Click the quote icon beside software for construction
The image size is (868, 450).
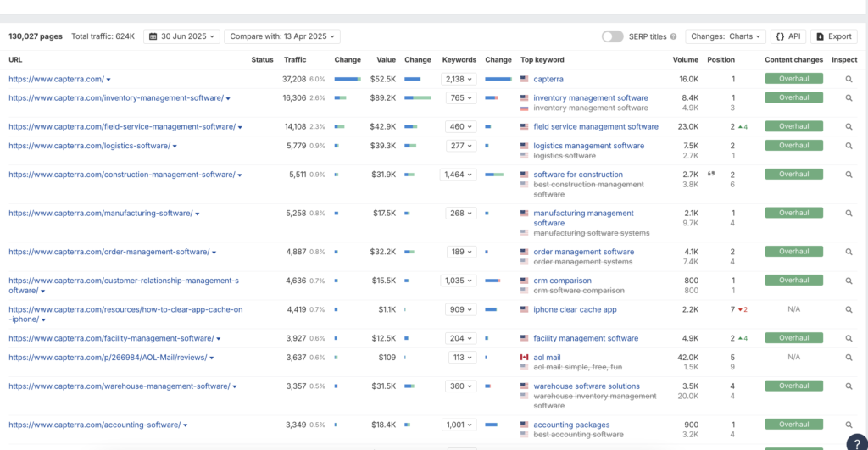pyautogui.click(x=711, y=174)
